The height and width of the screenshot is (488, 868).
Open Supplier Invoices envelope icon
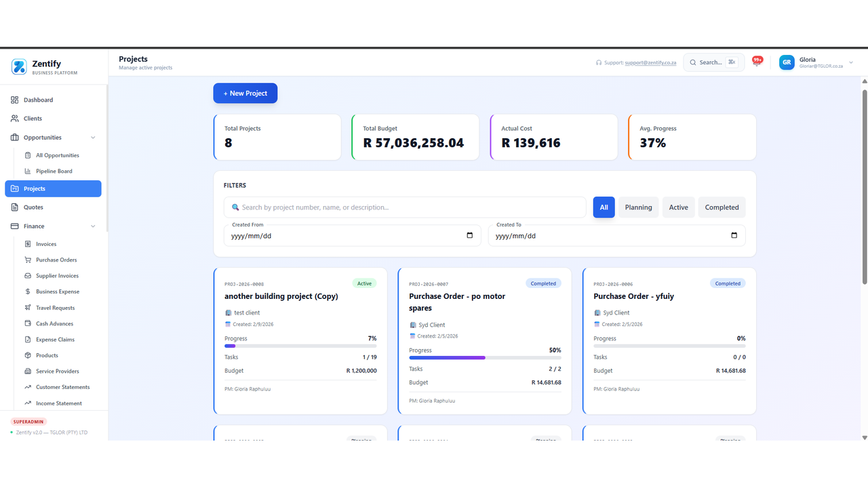tap(28, 276)
